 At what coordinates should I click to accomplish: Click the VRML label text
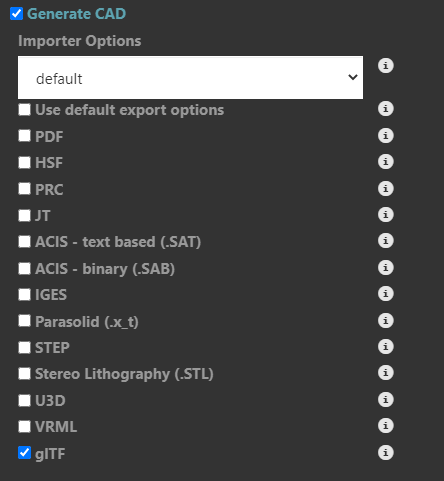pyautogui.click(x=56, y=427)
